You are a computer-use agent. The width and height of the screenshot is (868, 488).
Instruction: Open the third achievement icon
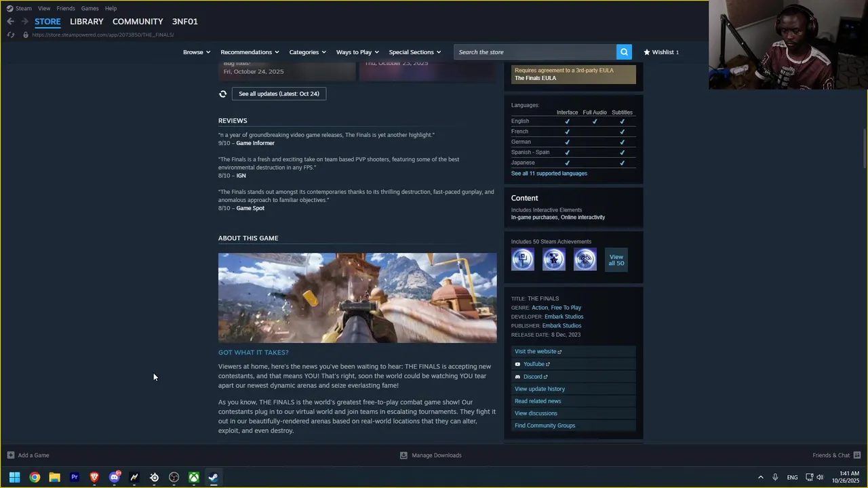click(585, 259)
